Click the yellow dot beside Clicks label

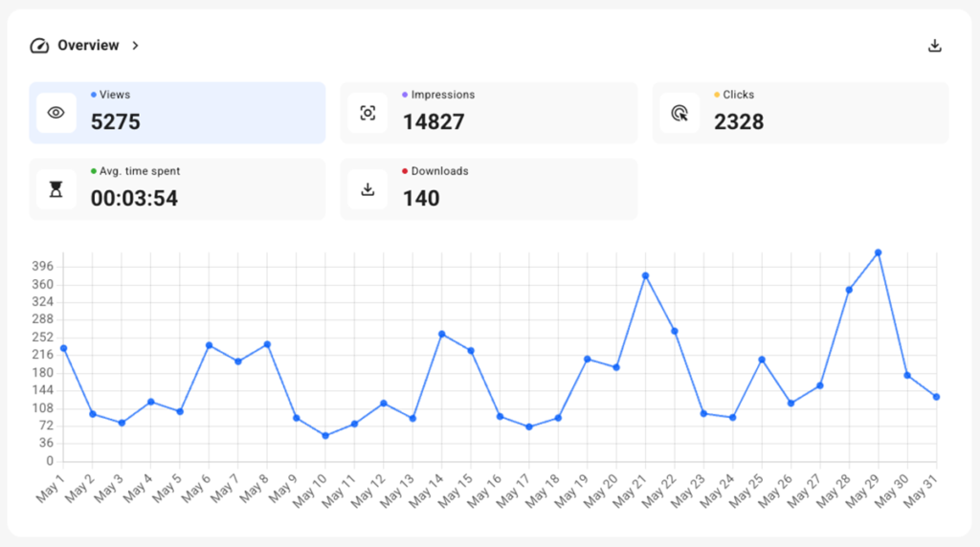point(717,95)
